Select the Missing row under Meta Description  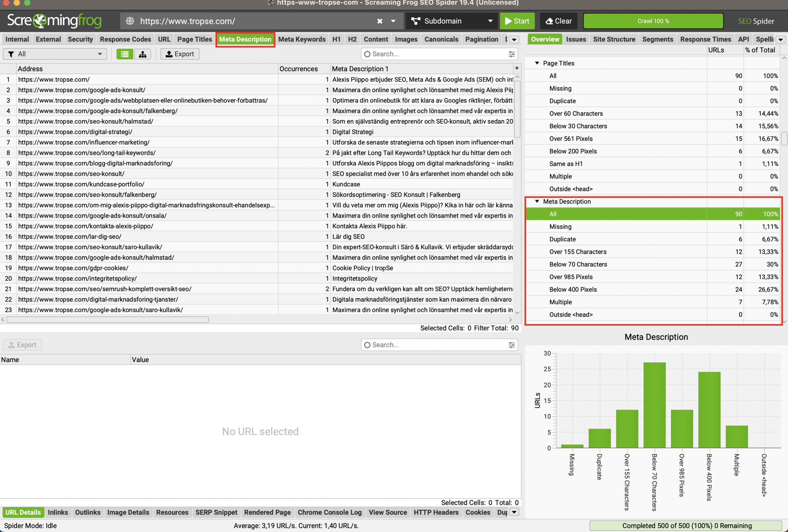[652, 227]
